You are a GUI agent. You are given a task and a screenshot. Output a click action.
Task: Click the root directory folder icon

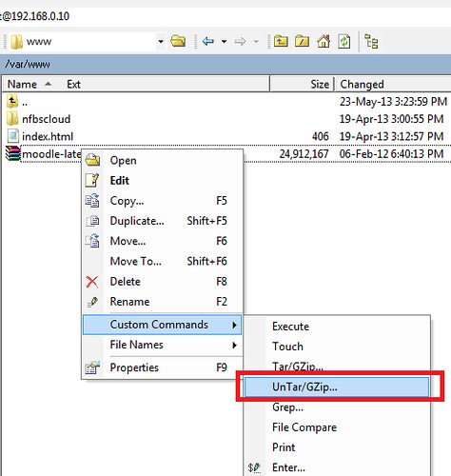coord(302,41)
